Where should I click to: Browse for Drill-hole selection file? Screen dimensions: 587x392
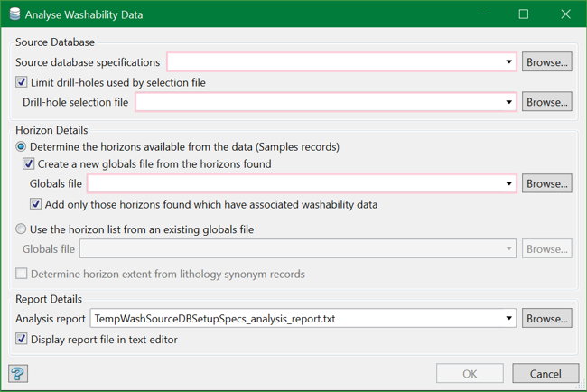click(546, 102)
